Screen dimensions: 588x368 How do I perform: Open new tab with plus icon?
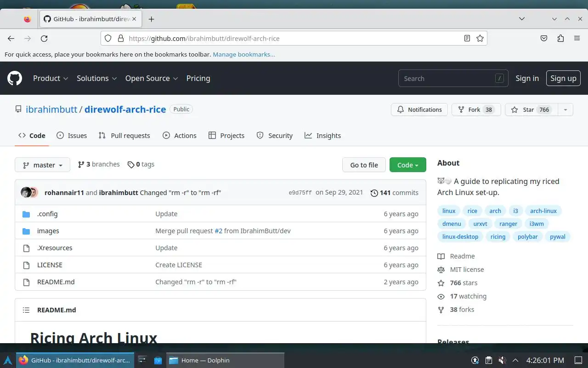[151, 19]
